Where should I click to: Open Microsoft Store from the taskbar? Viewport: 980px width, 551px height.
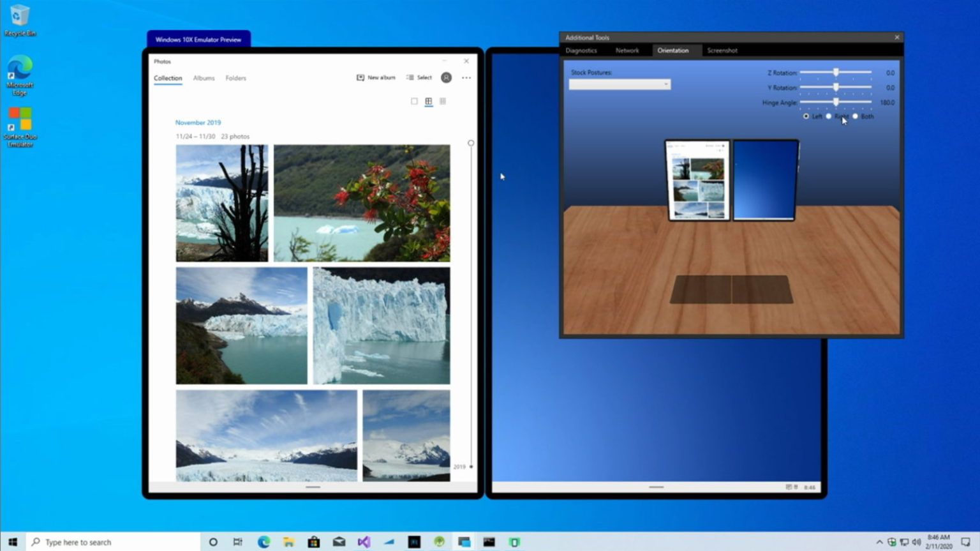point(313,542)
